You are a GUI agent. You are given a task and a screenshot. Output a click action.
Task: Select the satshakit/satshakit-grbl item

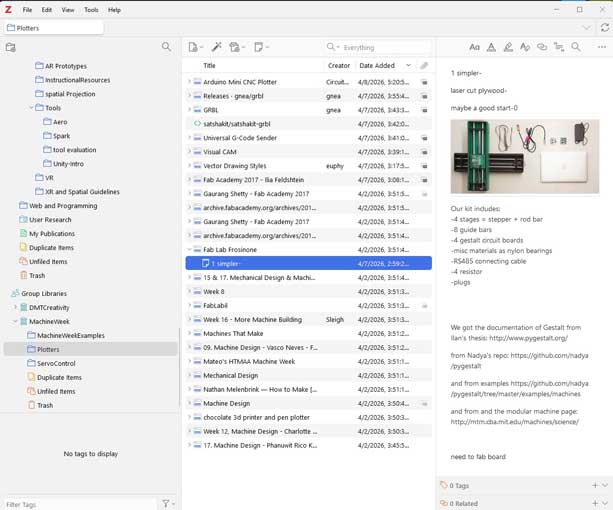308,124
